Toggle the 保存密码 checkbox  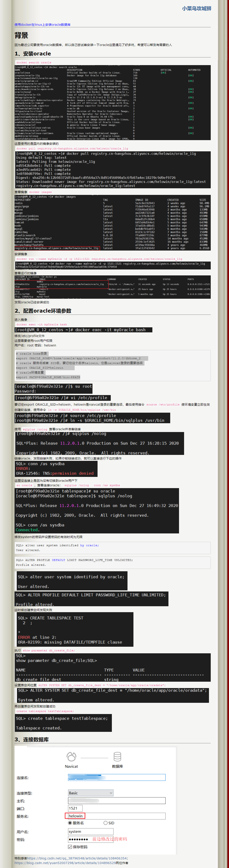(70, 847)
